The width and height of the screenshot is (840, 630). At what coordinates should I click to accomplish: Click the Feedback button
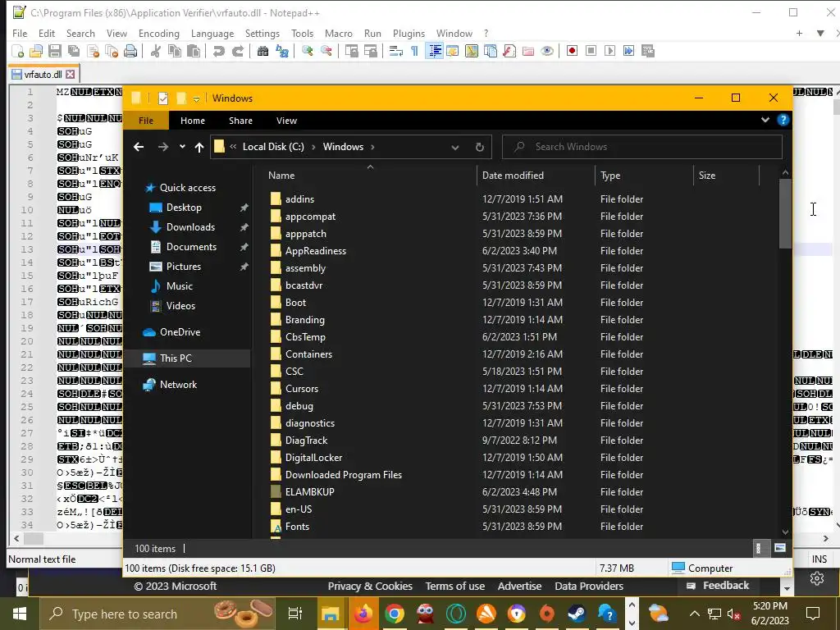[x=718, y=586]
